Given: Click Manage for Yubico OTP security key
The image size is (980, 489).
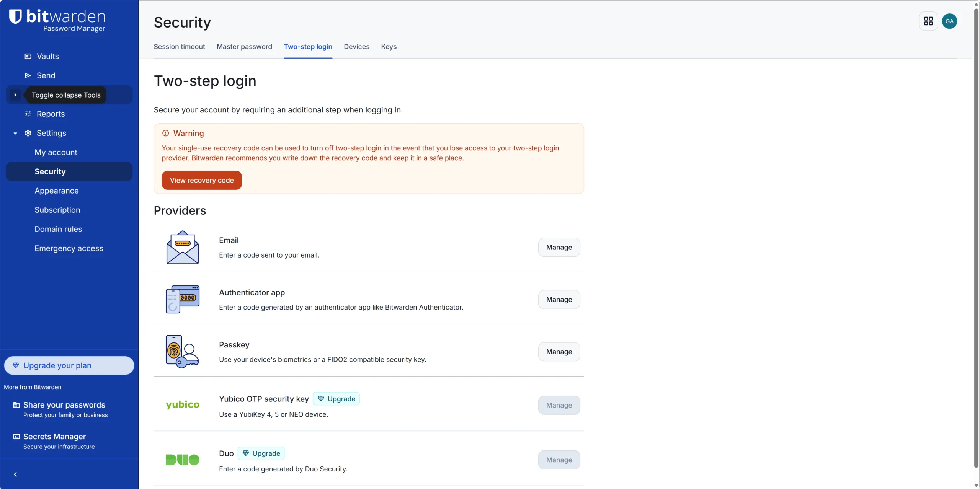Looking at the screenshot, I should [x=559, y=405].
